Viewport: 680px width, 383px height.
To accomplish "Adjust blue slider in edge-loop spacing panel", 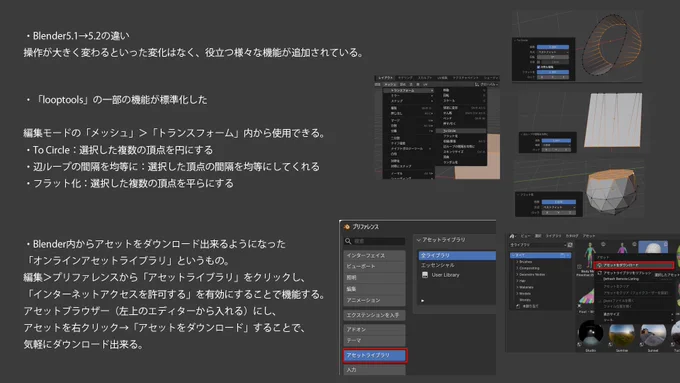I will click(x=556, y=141).
